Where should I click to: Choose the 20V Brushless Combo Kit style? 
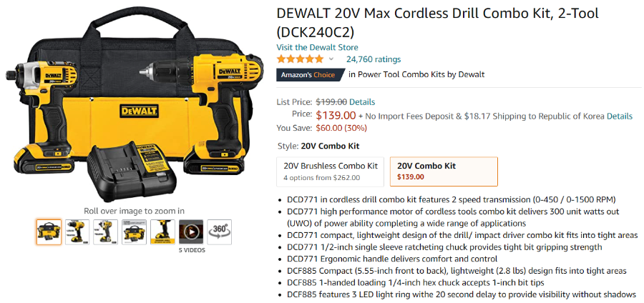click(x=330, y=172)
